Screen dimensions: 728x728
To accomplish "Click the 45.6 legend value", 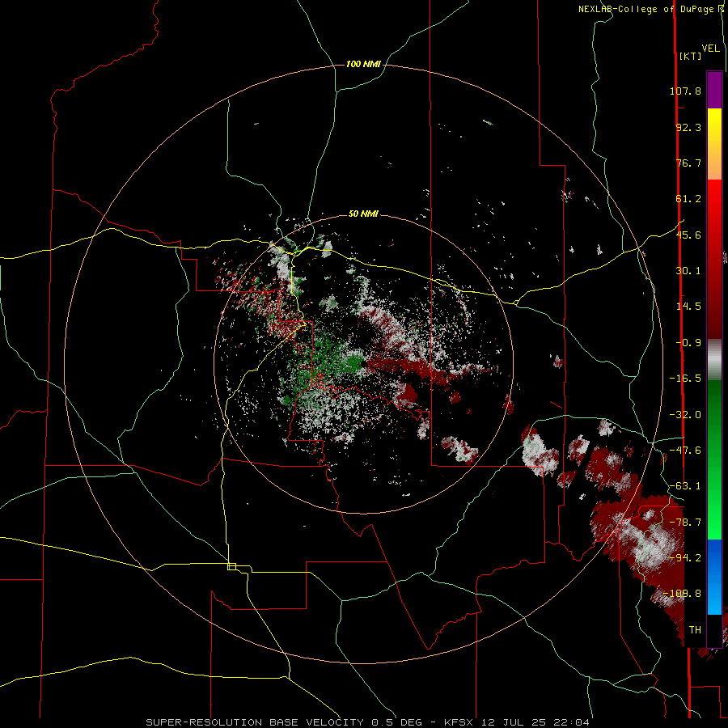I will coord(688,235).
